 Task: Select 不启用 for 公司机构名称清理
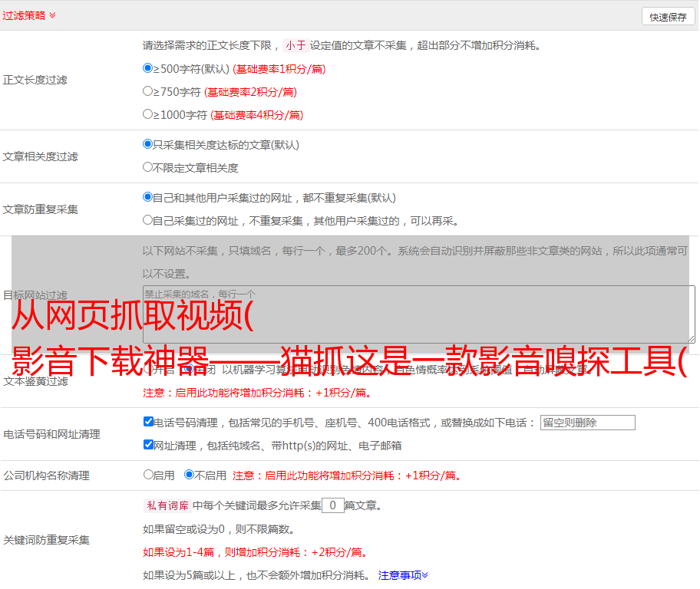(x=190, y=475)
